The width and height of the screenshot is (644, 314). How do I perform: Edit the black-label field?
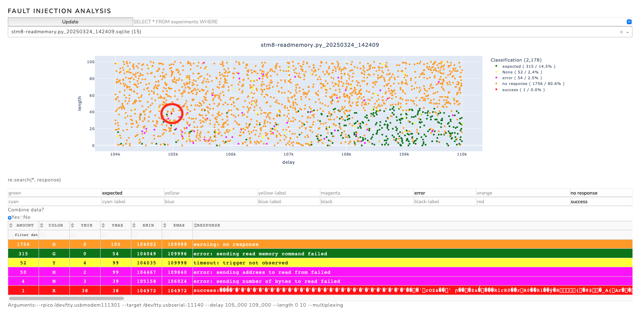click(445, 202)
